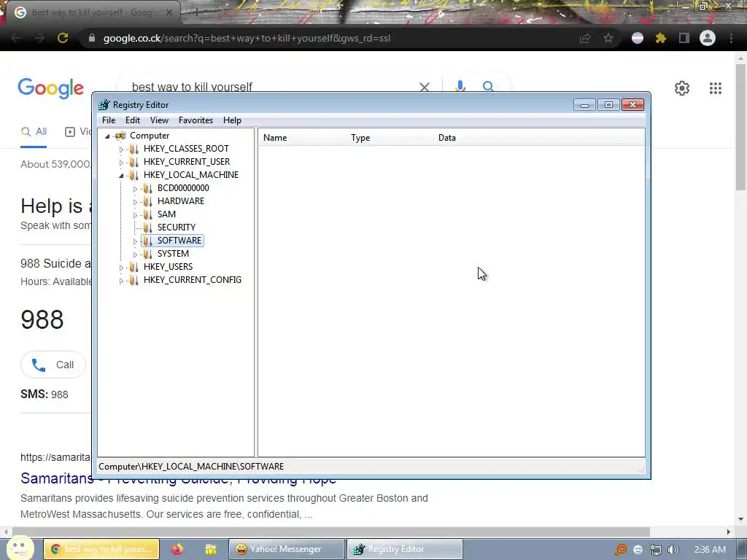Open the Help menu in Registry Editor
The width and height of the screenshot is (747, 560).
(x=232, y=120)
